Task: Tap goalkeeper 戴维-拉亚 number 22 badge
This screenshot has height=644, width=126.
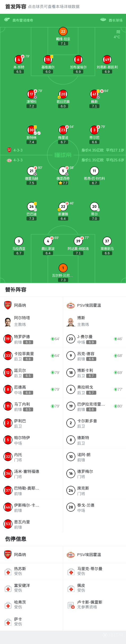Action: [63, 31]
